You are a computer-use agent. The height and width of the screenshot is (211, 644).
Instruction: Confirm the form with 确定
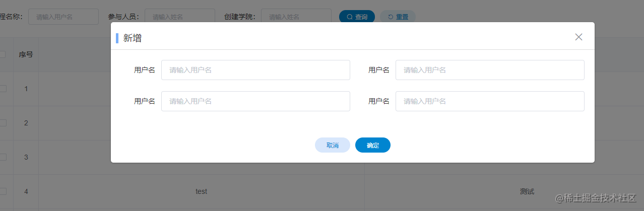(373, 145)
